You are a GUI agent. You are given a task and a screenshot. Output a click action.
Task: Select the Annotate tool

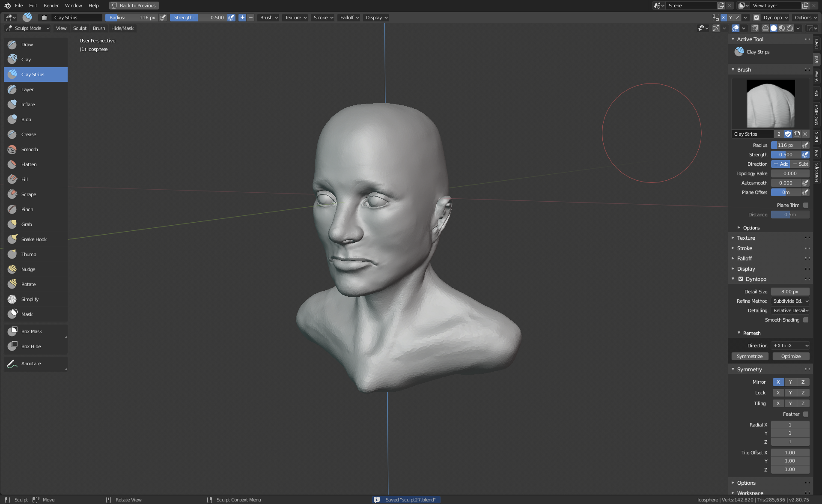(x=31, y=364)
